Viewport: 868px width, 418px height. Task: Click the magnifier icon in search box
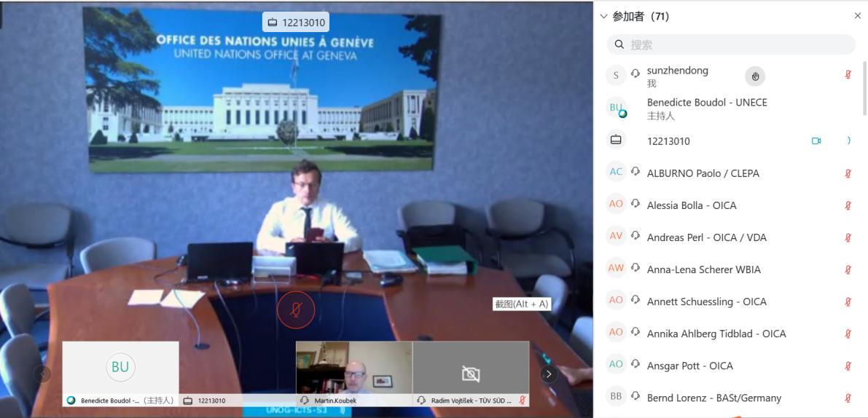[619, 44]
